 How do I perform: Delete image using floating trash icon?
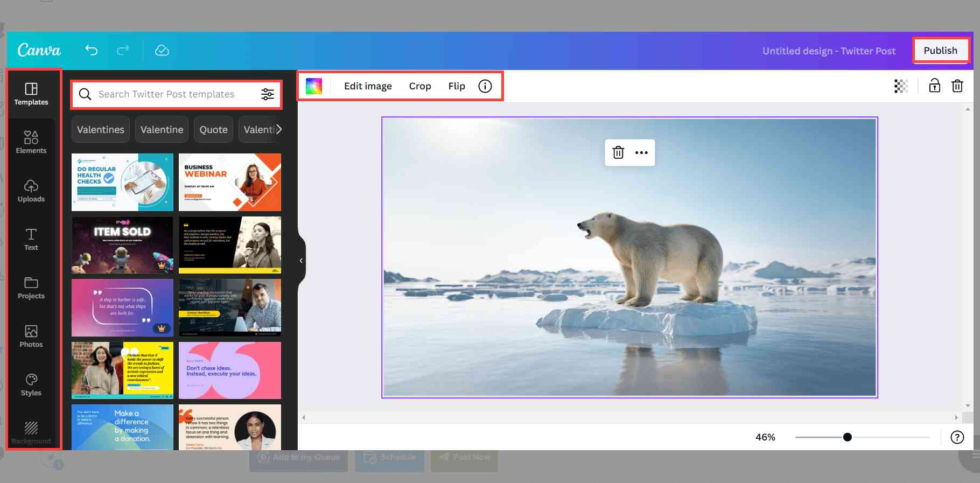point(618,152)
